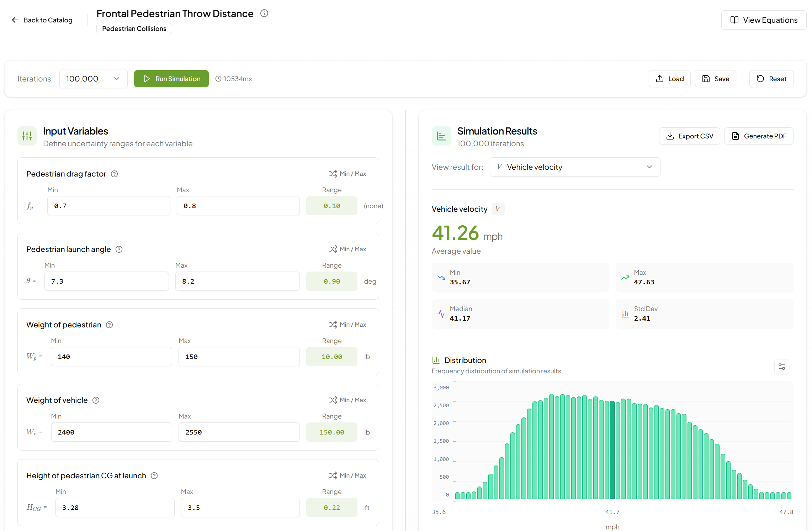This screenshot has width=812, height=531.
Task: Click the help icon beside Weight of vehicle
Action: click(x=95, y=400)
